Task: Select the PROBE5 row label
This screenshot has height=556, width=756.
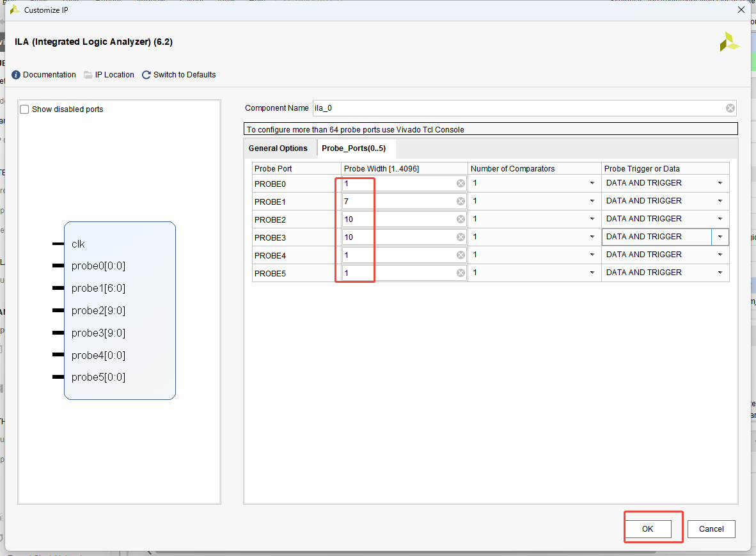Action: click(x=270, y=273)
